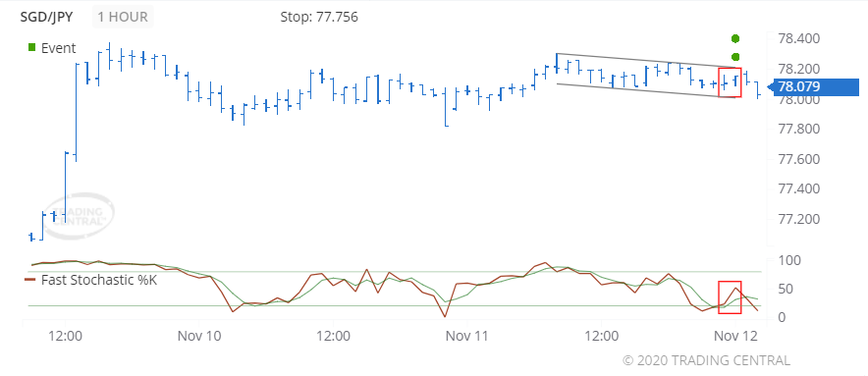
Task: Click the 78.400 price axis label
Action: point(799,38)
